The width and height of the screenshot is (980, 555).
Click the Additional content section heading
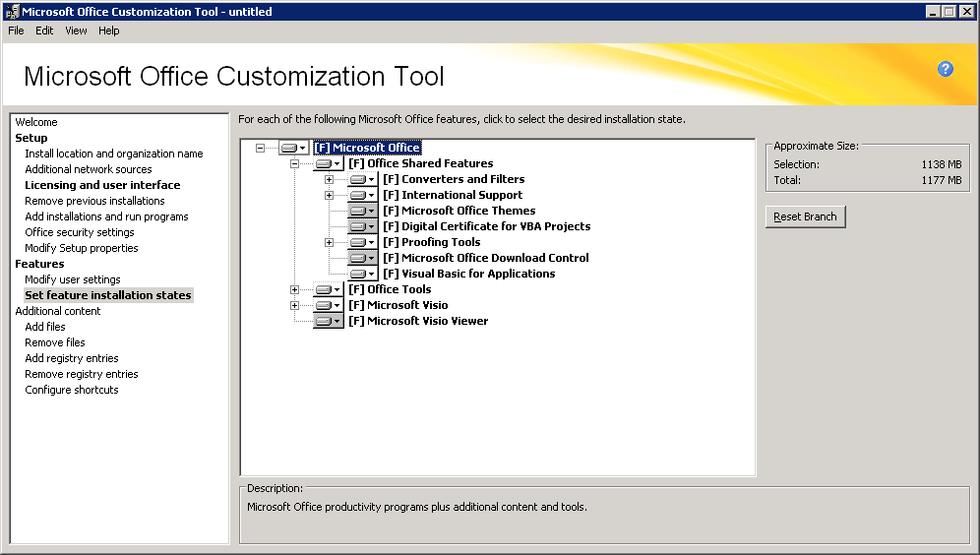pyautogui.click(x=57, y=311)
